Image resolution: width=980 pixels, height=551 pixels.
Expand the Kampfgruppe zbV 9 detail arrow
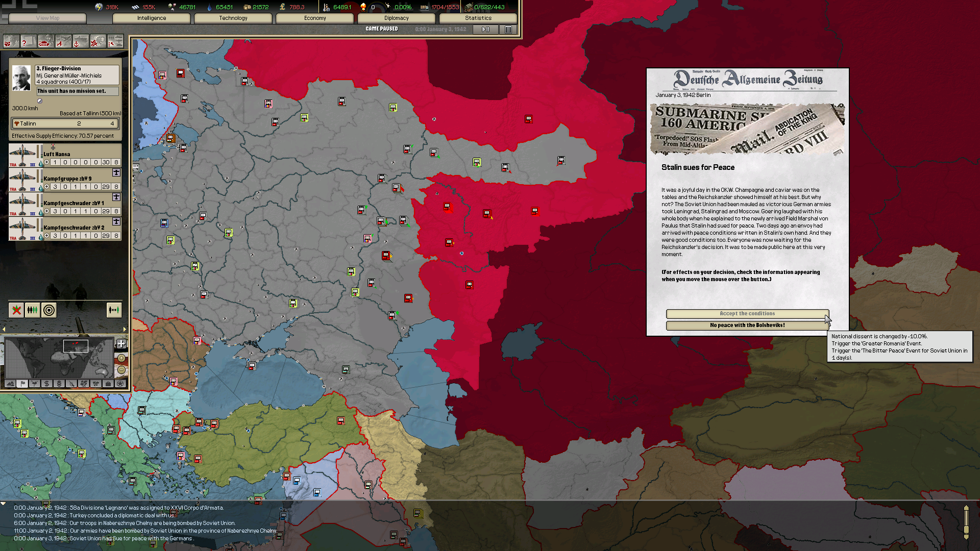click(116, 172)
